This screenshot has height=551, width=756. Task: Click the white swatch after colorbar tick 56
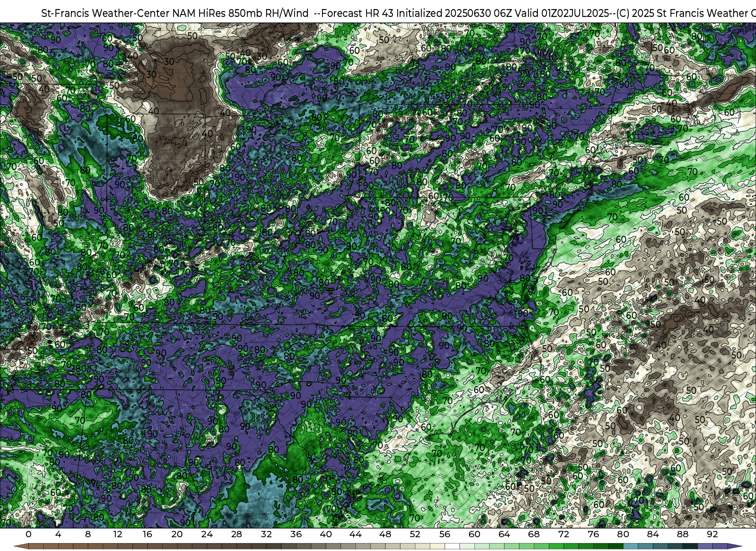[452, 546]
